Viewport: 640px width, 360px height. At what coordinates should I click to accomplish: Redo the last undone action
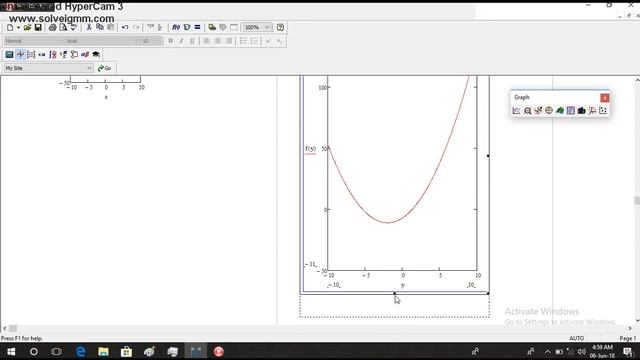[x=136, y=27]
